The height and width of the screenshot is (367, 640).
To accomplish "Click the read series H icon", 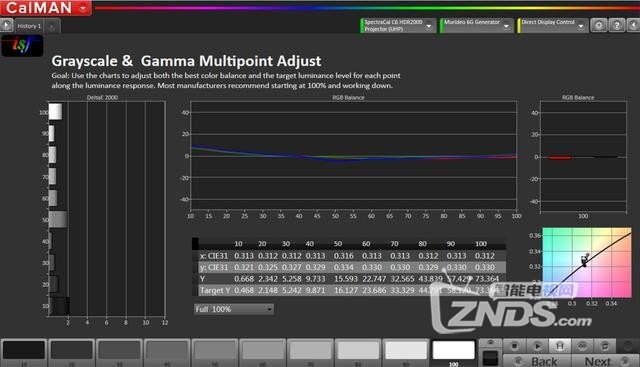I will [x=560, y=346].
